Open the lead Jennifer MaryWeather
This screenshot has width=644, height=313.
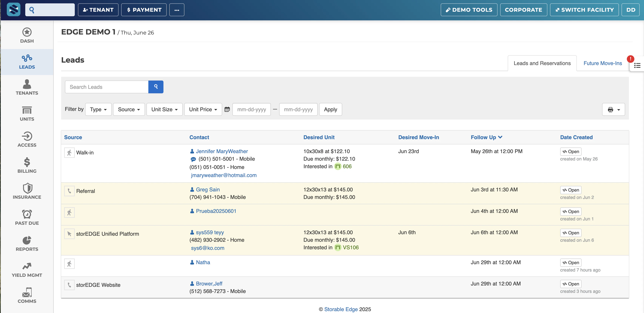222,151
